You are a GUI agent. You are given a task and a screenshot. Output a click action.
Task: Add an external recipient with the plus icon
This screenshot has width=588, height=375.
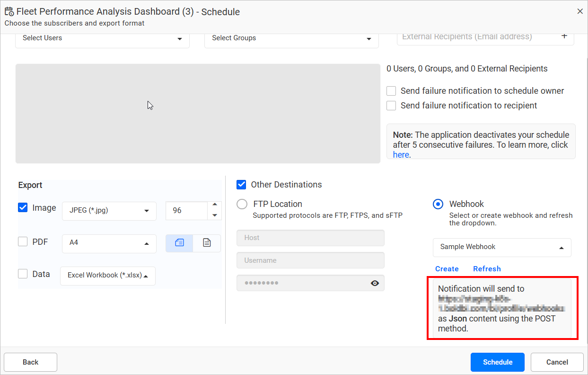pyautogui.click(x=565, y=36)
